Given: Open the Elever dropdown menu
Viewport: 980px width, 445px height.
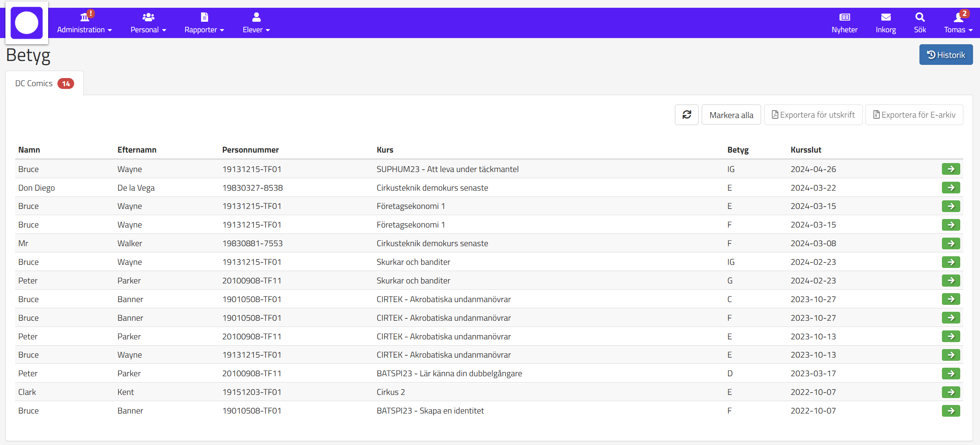Looking at the screenshot, I should pyautogui.click(x=256, y=23).
